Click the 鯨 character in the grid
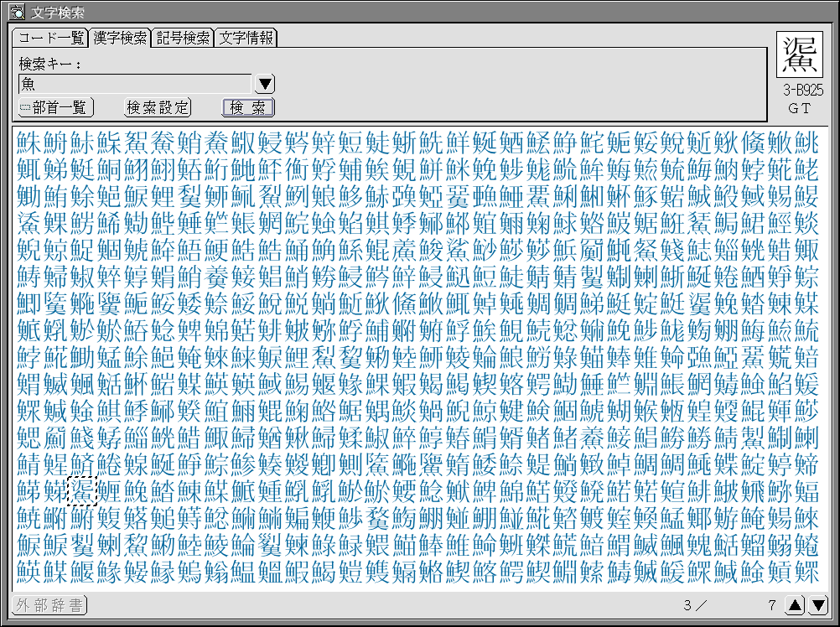The height and width of the screenshot is (627, 840). 54,248
